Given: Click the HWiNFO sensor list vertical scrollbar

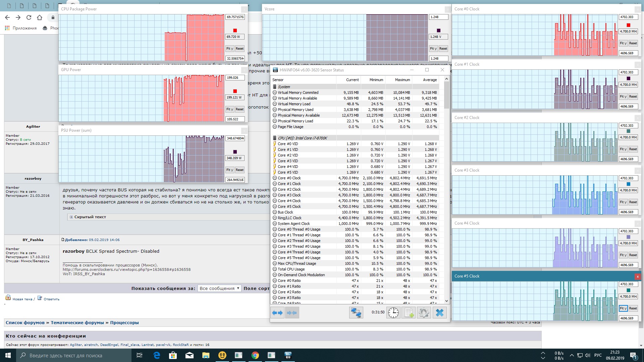Looking at the screenshot, I should pos(446,95).
